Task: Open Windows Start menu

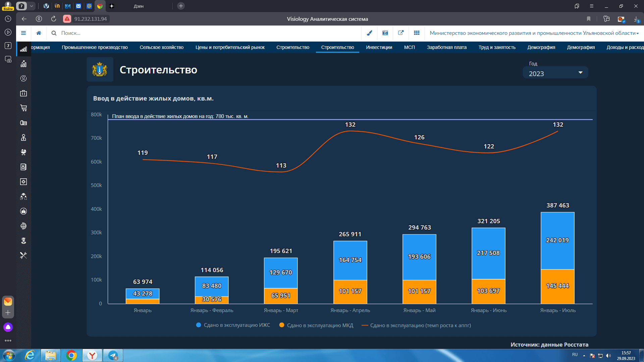Action: point(9,355)
